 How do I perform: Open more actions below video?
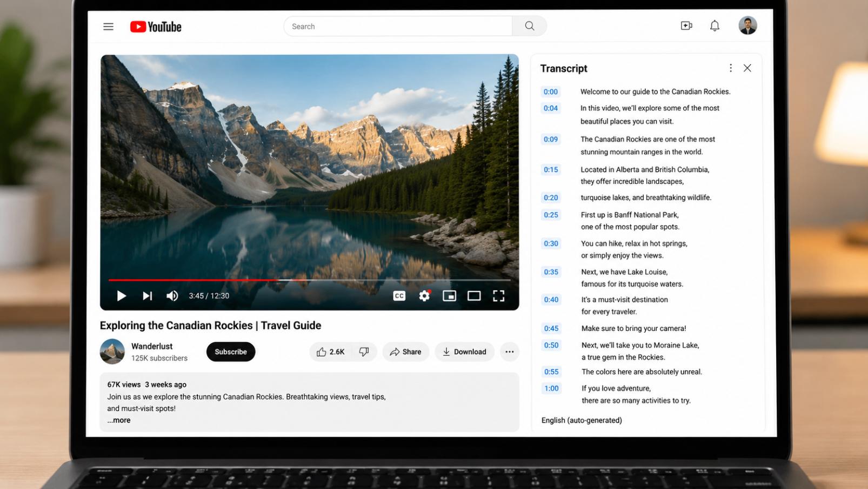[509, 352]
